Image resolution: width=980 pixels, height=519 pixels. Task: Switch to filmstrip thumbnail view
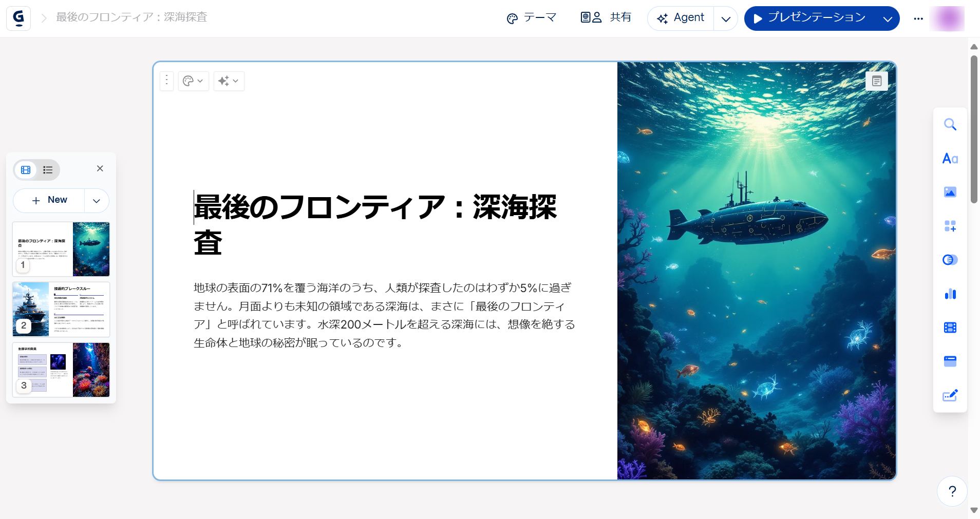click(x=26, y=170)
